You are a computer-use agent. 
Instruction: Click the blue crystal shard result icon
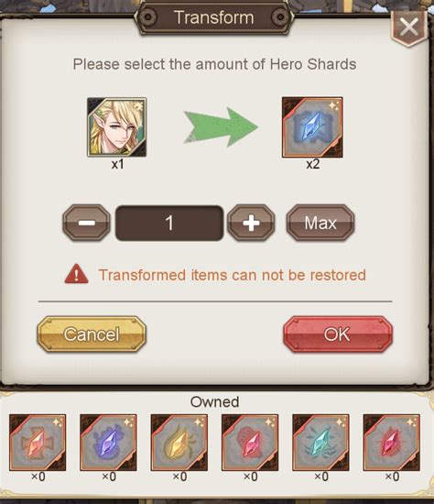click(312, 127)
